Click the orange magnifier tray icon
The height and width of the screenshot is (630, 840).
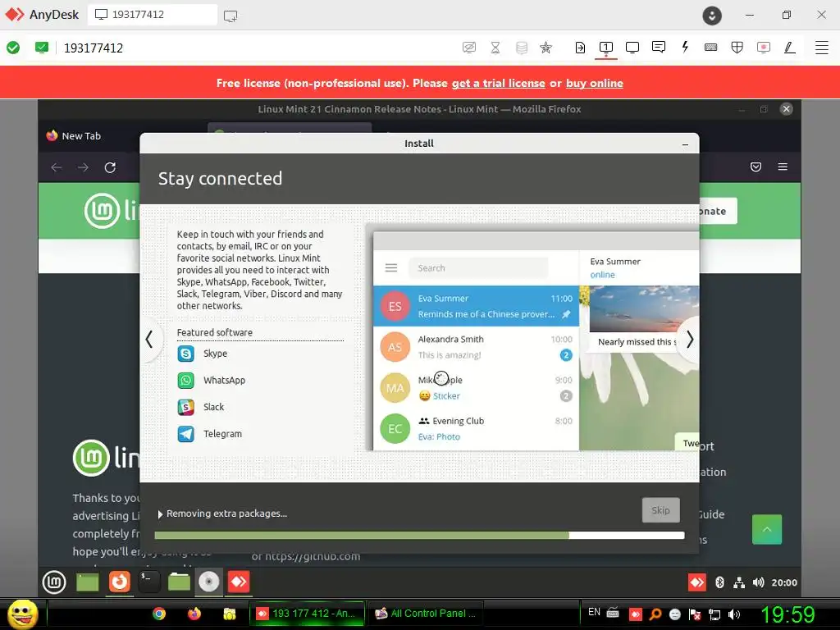coord(655,614)
